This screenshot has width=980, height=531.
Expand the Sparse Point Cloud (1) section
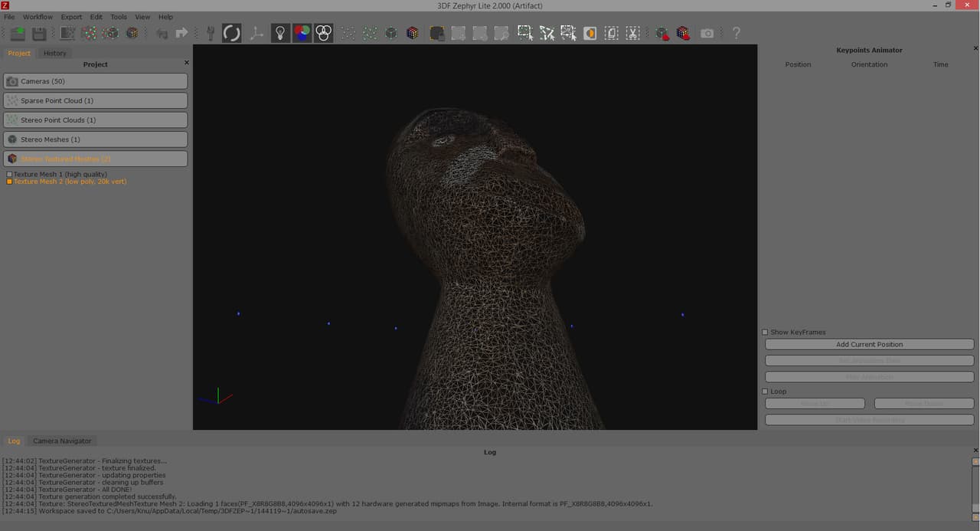pyautogui.click(x=96, y=100)
